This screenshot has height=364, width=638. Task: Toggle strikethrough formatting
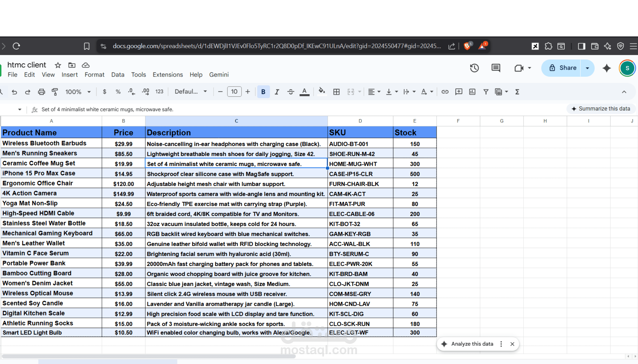290,92
